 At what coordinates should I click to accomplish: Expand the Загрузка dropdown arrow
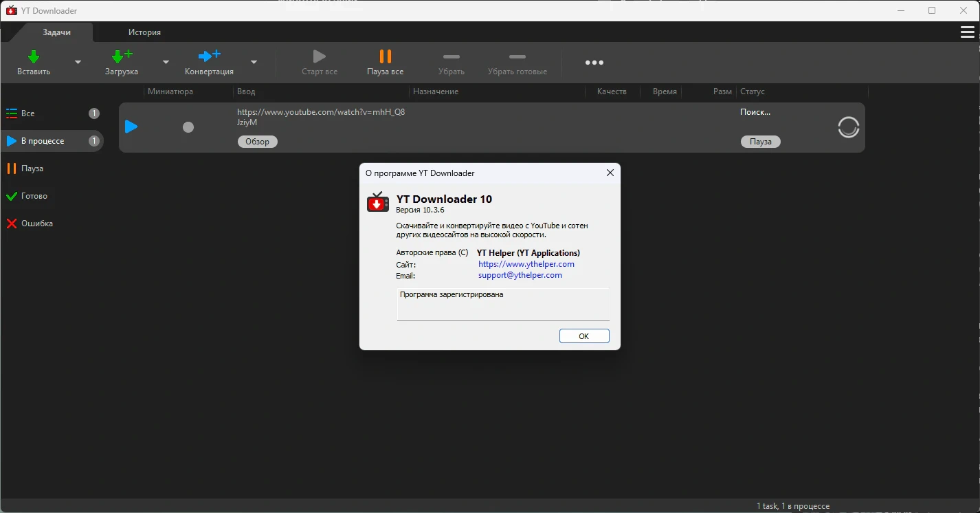(x=166, y=62)
